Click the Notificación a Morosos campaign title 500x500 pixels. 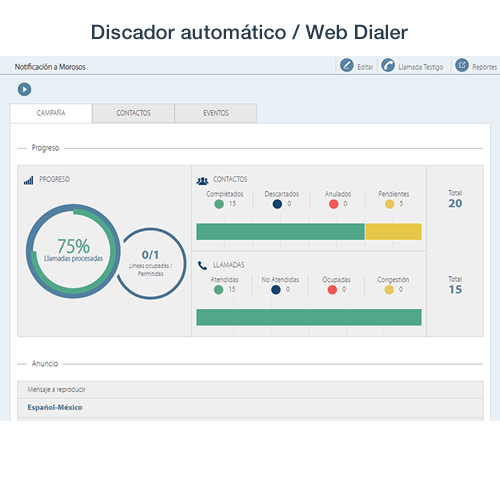click(x=50, y=67)
